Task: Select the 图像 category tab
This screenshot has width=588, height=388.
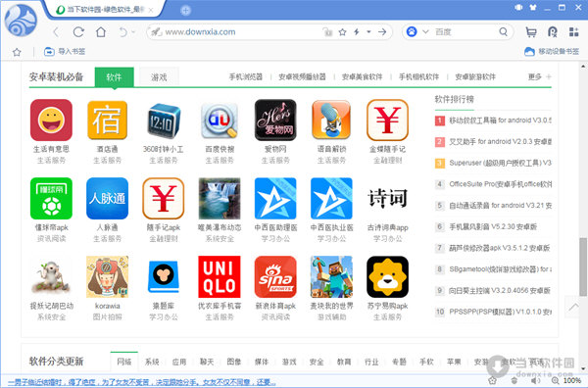Action: tap(234, 362)
